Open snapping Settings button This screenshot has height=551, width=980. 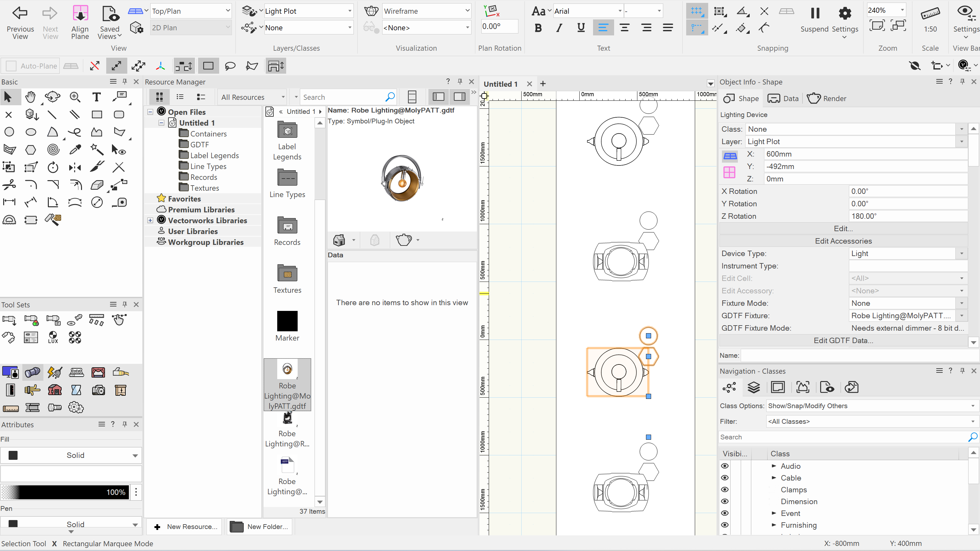[x=844, y=22]
